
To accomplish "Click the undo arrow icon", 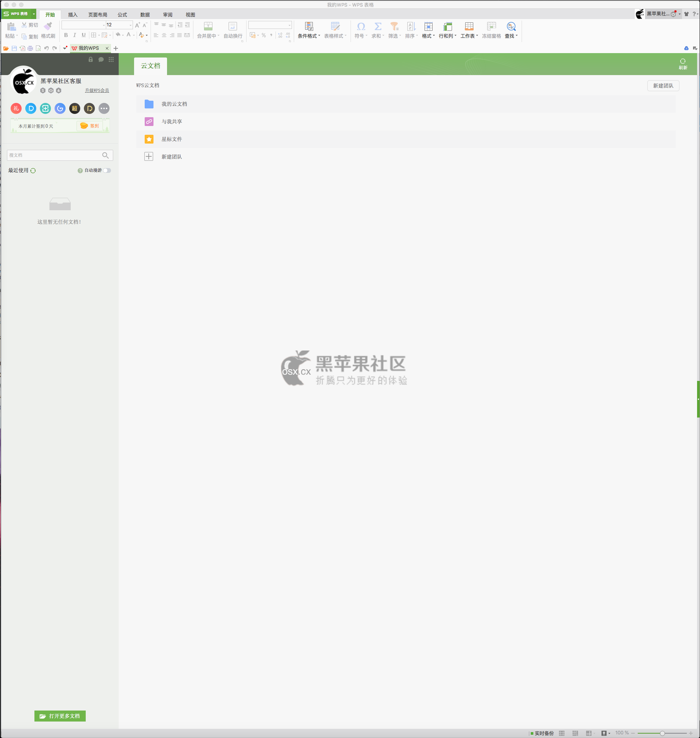I will click(x=47, y=48).
